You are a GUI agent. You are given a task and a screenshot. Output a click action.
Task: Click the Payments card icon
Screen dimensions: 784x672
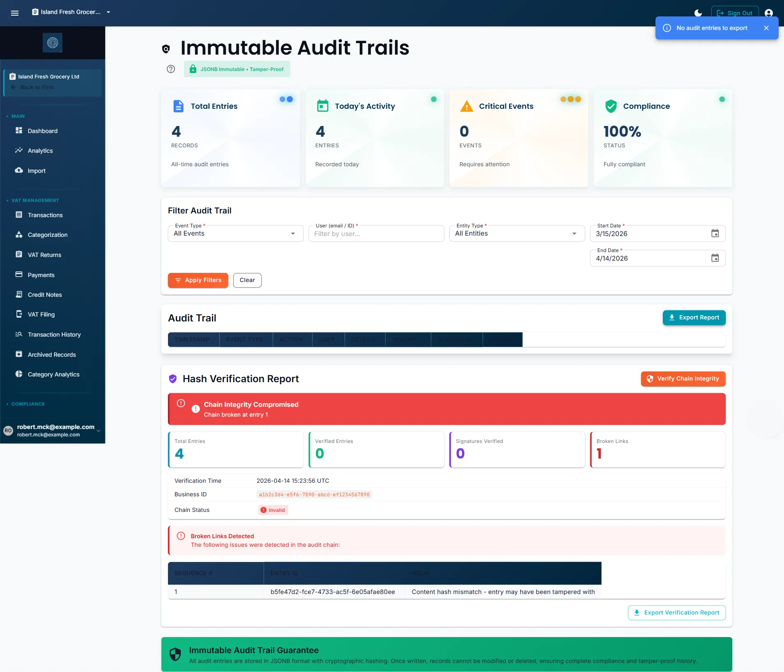pos(19,274)
